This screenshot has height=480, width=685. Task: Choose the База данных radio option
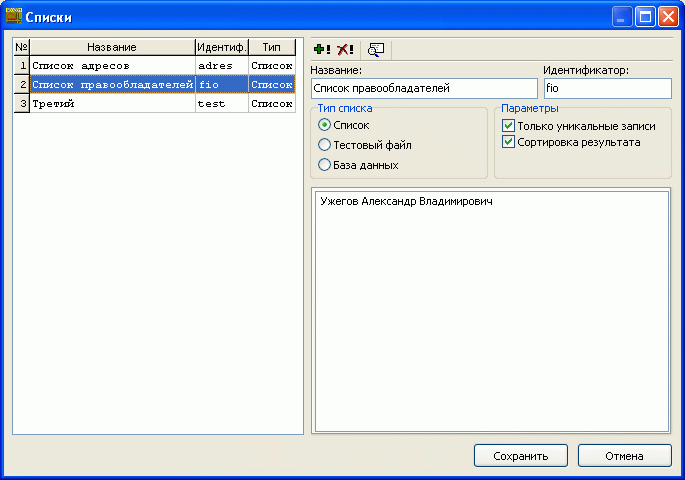click(325, 165)
